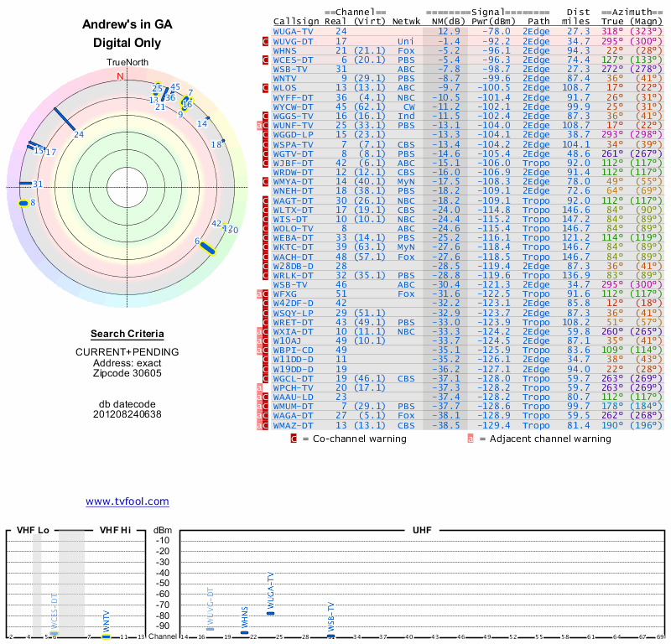This screenshot has width=671, height=644.
Task: Click the 'Callsign' column header
Action: 296,22
